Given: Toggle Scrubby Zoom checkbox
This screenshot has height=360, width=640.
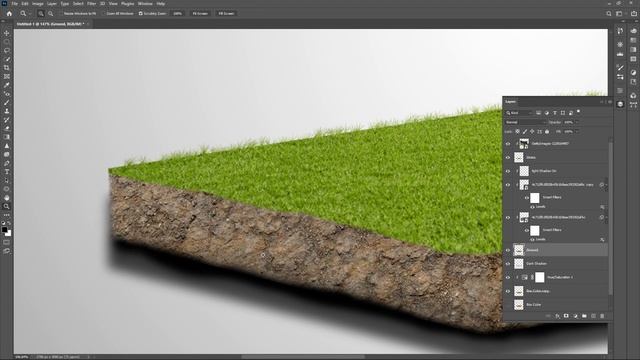Looking at the screenshot, I should 140,13.
